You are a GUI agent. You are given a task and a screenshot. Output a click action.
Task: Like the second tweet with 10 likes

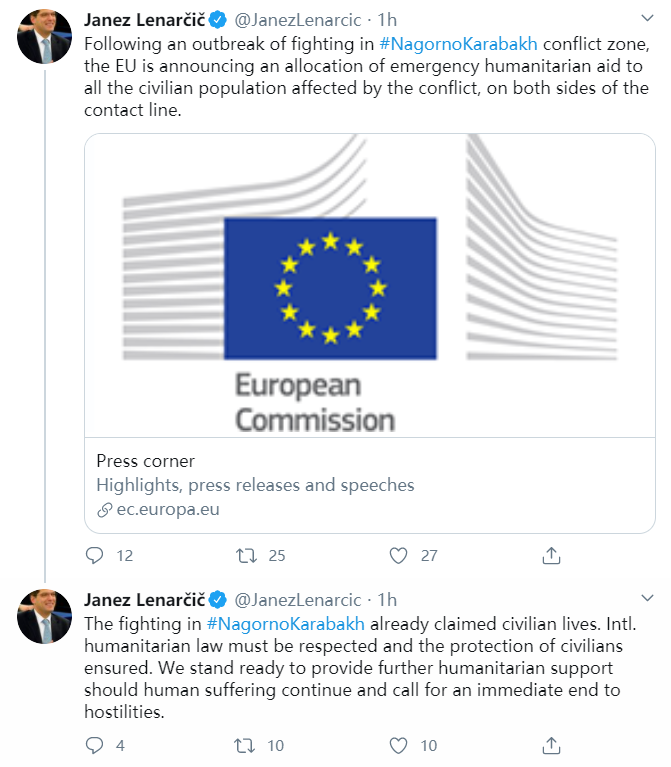(x=399, y=745)
